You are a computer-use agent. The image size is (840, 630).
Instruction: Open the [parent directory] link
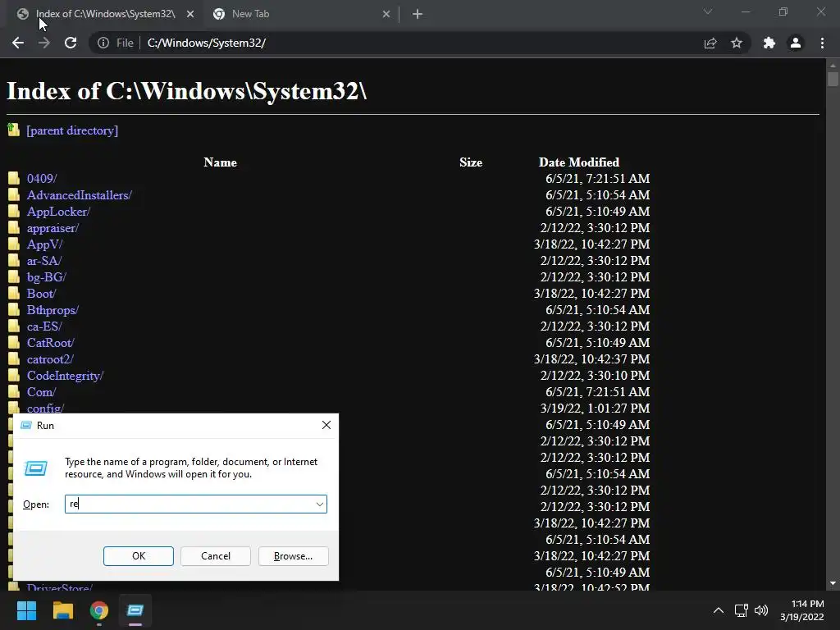coord(72,130)
